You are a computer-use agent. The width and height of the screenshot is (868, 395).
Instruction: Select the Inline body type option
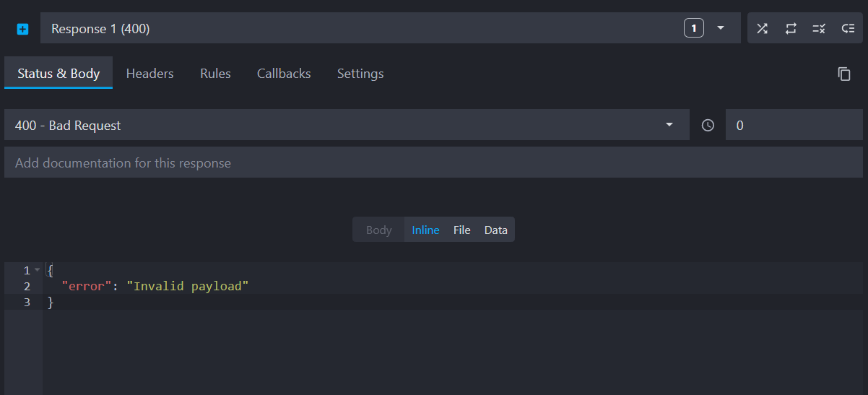click(x=425, y=230)
